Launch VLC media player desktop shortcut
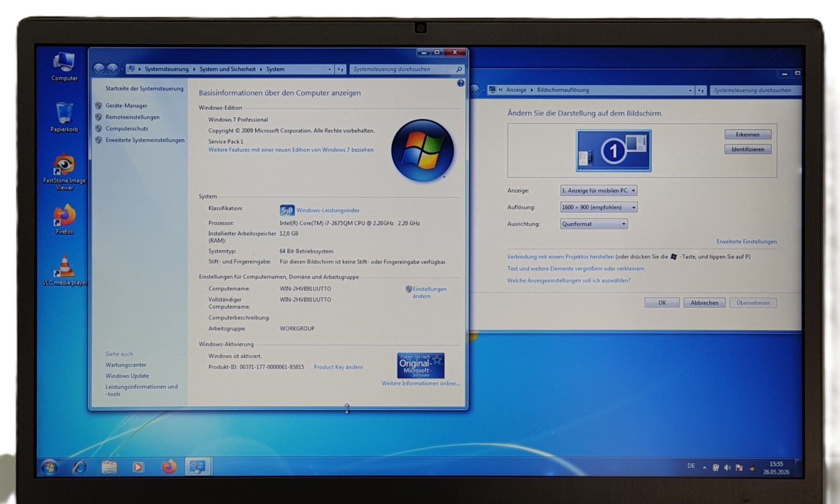 (64, 270)
